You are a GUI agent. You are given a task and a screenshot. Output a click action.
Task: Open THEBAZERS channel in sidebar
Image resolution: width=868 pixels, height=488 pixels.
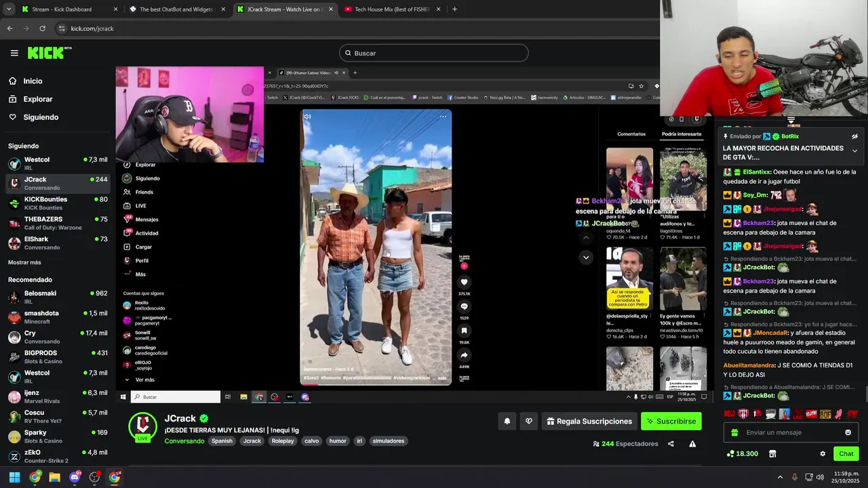click(x=58, y=223)
